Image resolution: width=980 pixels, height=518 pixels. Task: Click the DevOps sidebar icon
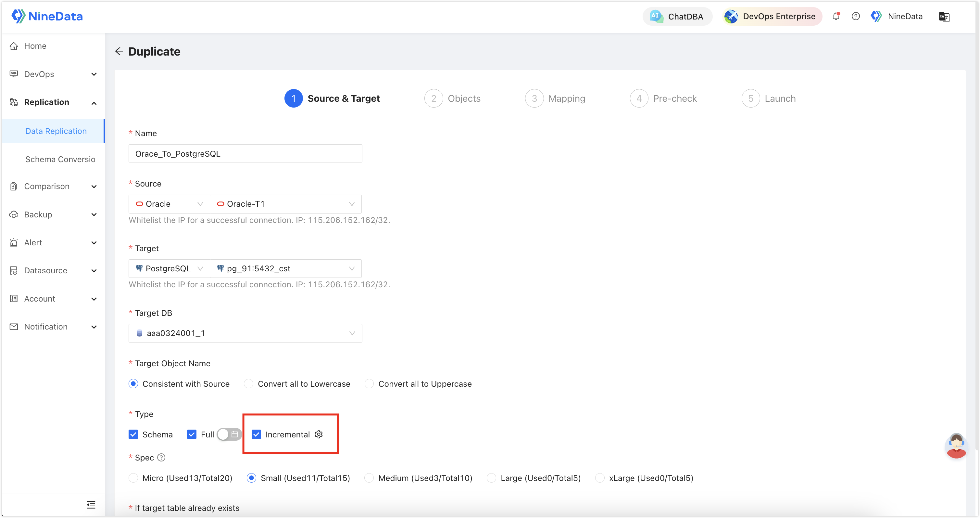[x=14, y=74]
